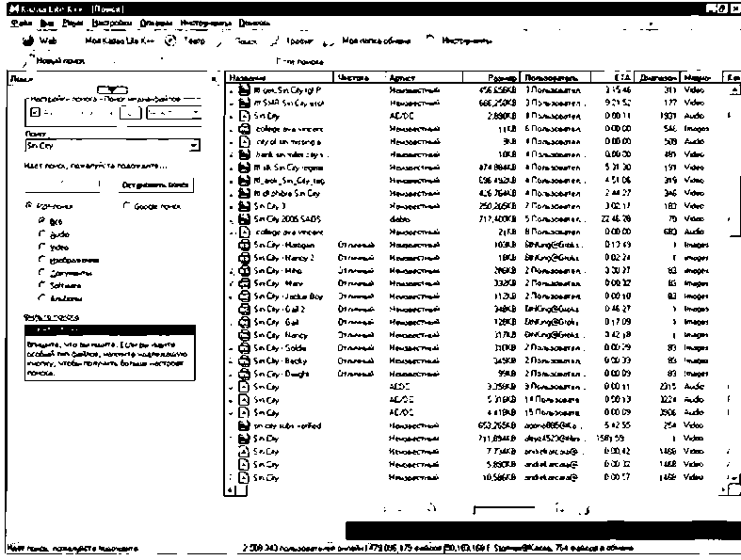The image size is (741, 560).
Task: Click file icon of the 10,586KB row
Action: pos(244,477)
